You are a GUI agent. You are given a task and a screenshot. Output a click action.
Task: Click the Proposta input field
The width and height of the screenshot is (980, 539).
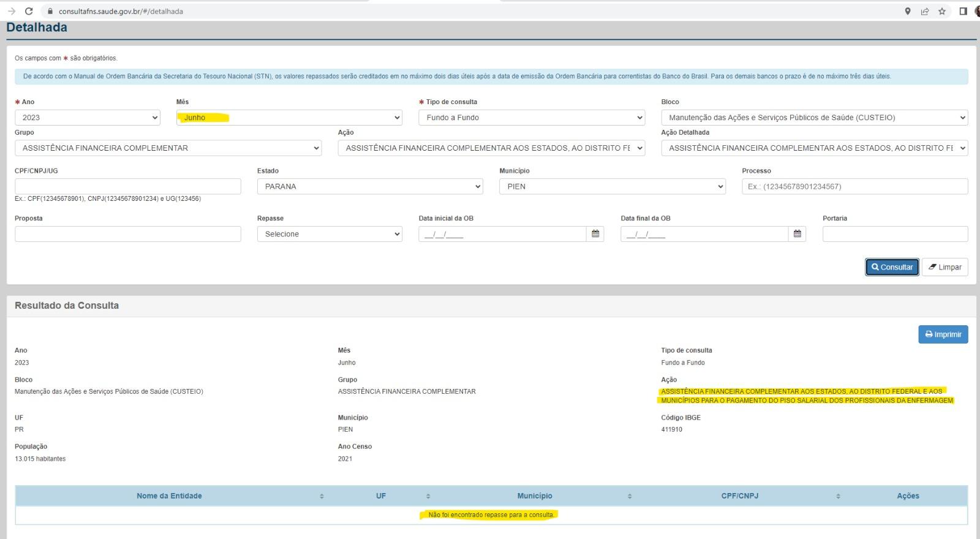128,234
